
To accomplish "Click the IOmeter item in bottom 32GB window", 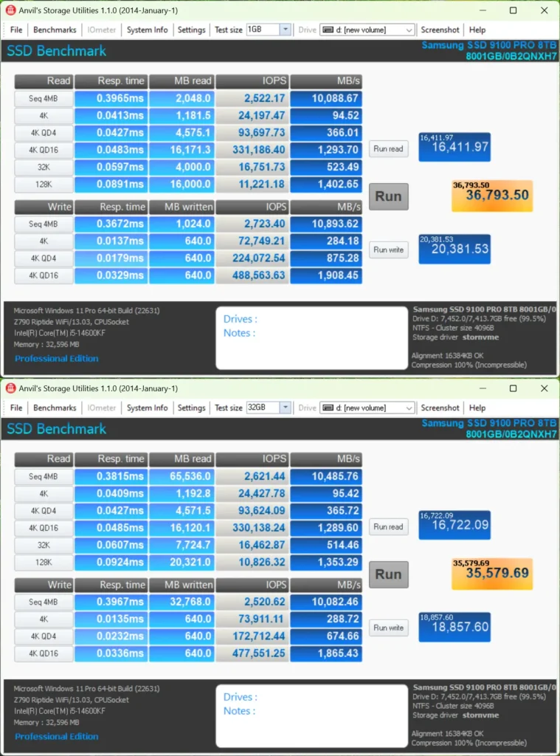I will [x=102, y=408].
